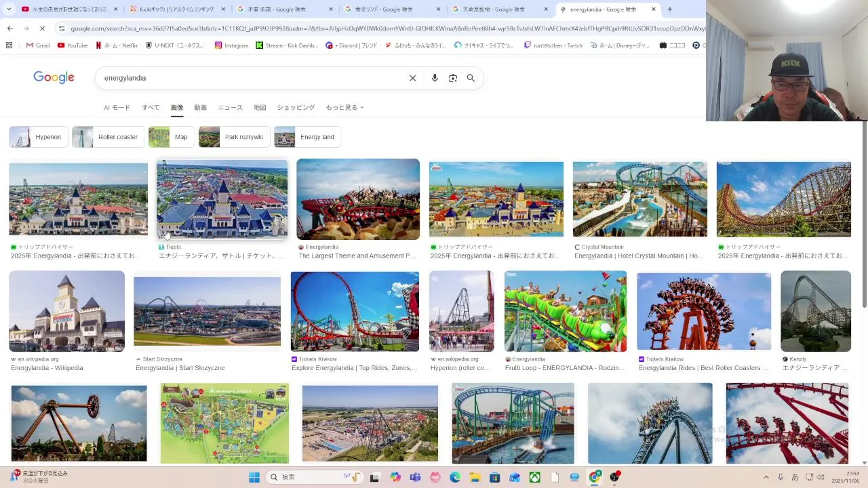Filter images by the Map chip
Image resolution: width=868 pixels, height=488 pixels.
(172, 137)
